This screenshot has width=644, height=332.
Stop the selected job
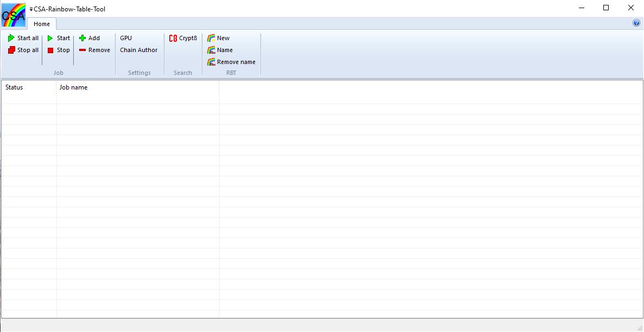click(x=58, y=50)
